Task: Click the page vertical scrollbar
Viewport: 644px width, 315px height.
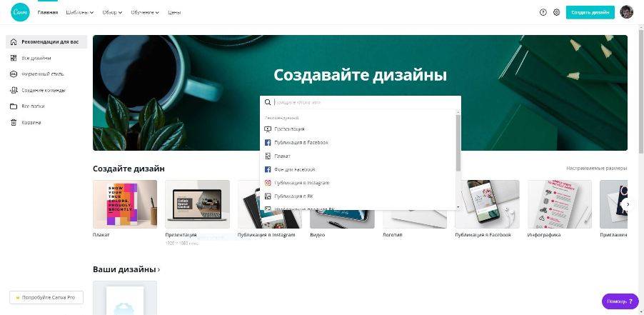Action: [640, 90]
